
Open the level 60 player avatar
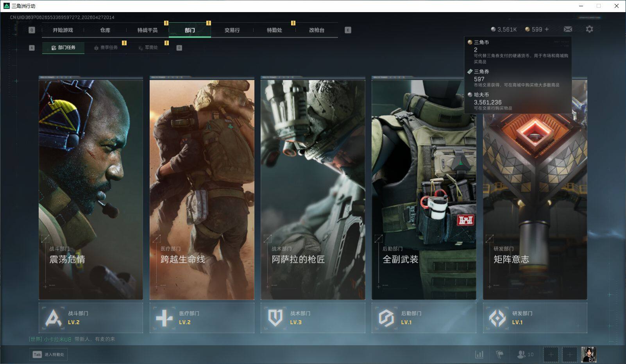point(588,355)
